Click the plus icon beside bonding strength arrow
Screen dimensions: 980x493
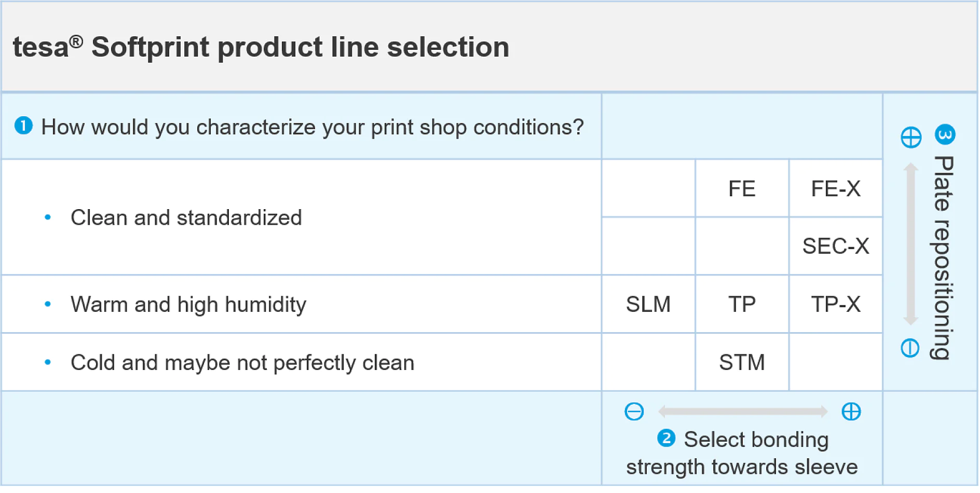pyautogui.click(x=851, y=412)
